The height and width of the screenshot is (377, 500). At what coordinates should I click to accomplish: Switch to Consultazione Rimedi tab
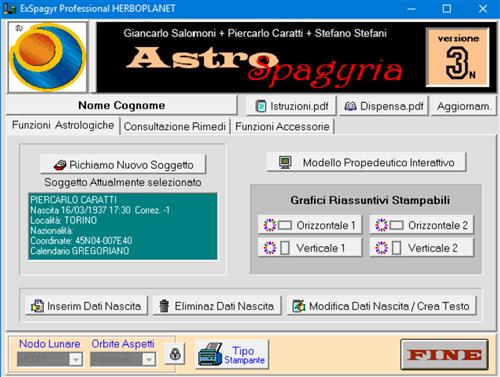click(x=175, y=126)
